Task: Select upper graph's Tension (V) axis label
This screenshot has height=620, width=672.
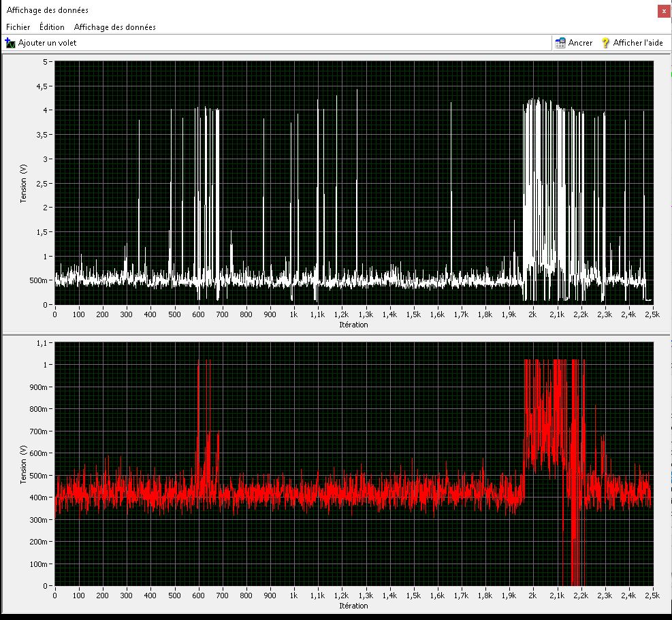Action: tap(24, 184)
